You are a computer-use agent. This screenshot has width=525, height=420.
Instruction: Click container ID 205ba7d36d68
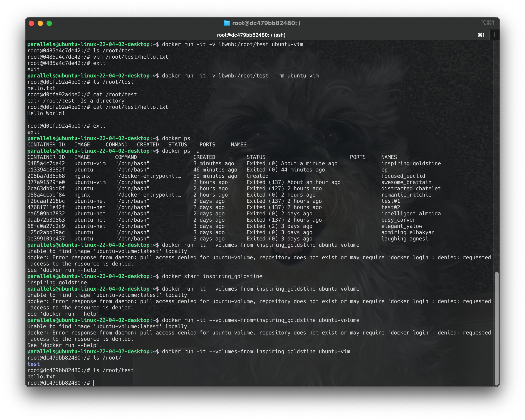pos(46,176)
